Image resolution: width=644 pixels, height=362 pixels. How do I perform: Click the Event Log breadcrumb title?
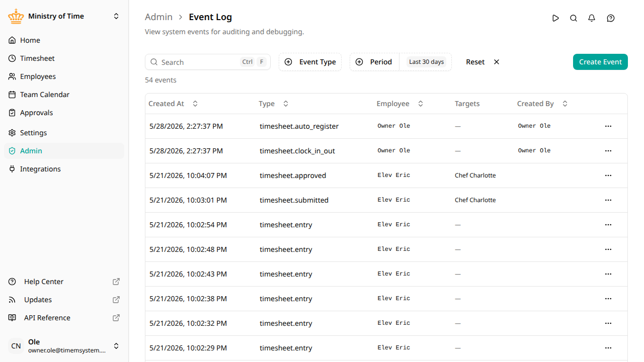point(210,17)
